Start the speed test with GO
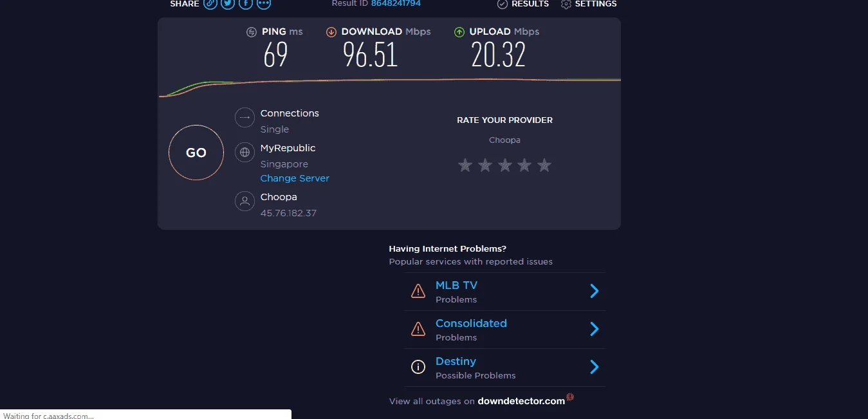 point(196,153)
